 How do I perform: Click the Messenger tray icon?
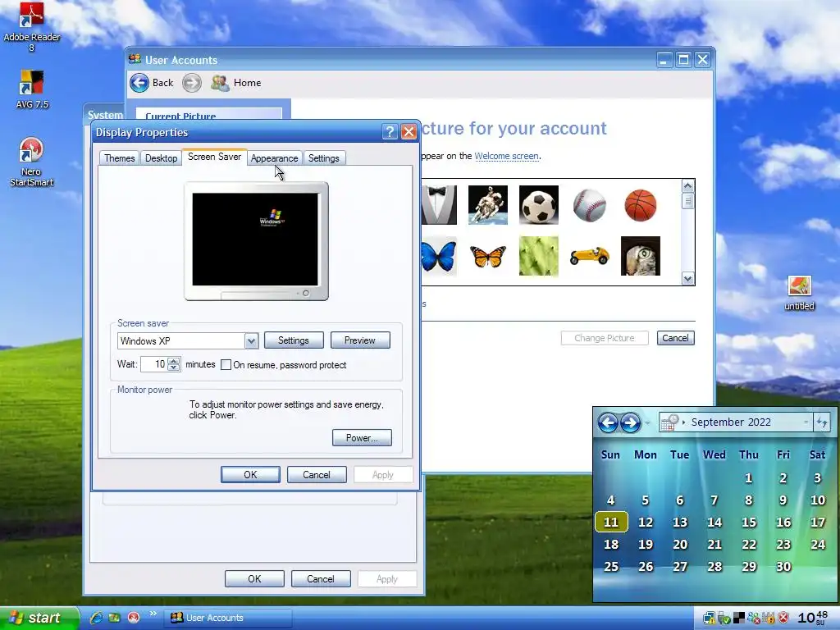pyautogui.click(x=754, y=619)
